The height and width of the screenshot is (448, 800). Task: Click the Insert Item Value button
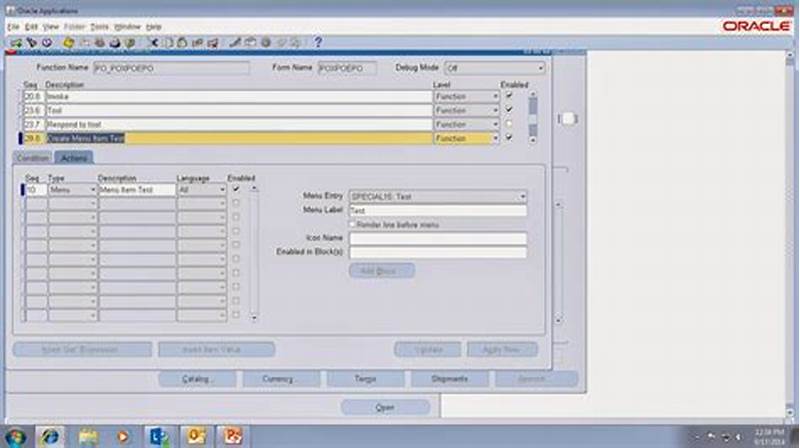(217, 350)
